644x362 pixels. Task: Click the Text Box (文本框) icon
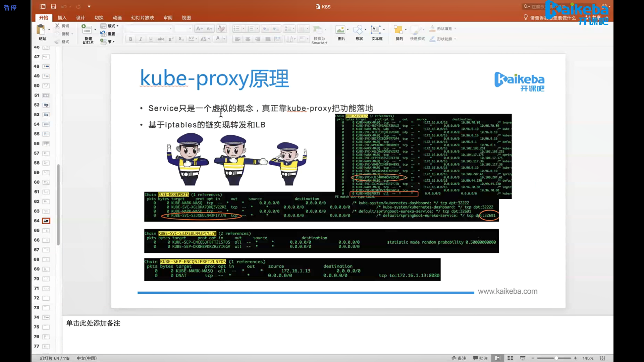[376, 30]
